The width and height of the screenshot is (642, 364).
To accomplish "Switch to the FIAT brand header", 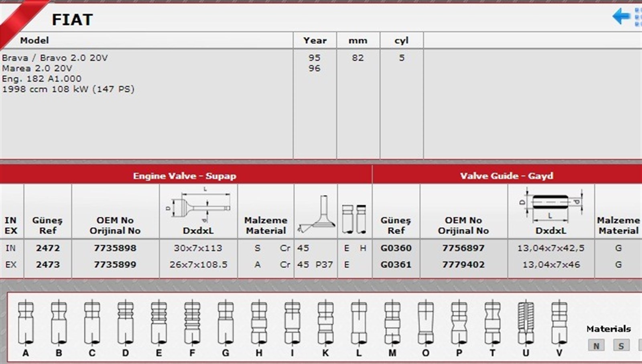I will point(73,18).
